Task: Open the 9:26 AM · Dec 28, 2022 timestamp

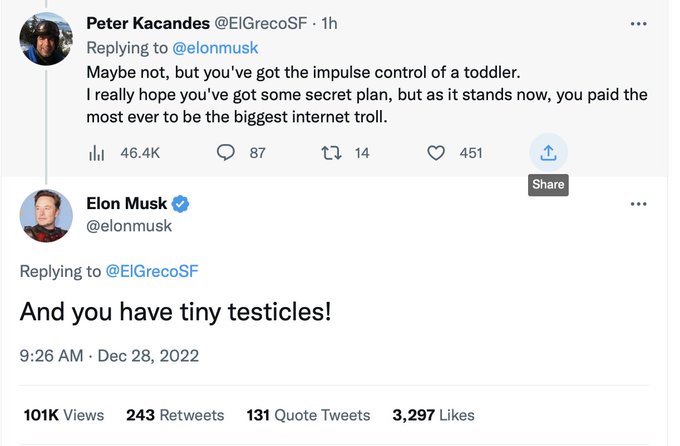Action: [110, 355]
